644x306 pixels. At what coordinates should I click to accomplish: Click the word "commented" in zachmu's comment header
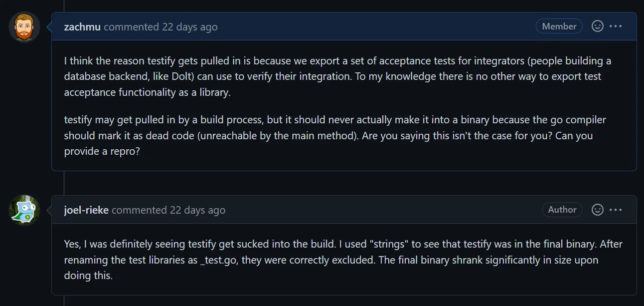(132, 27)
